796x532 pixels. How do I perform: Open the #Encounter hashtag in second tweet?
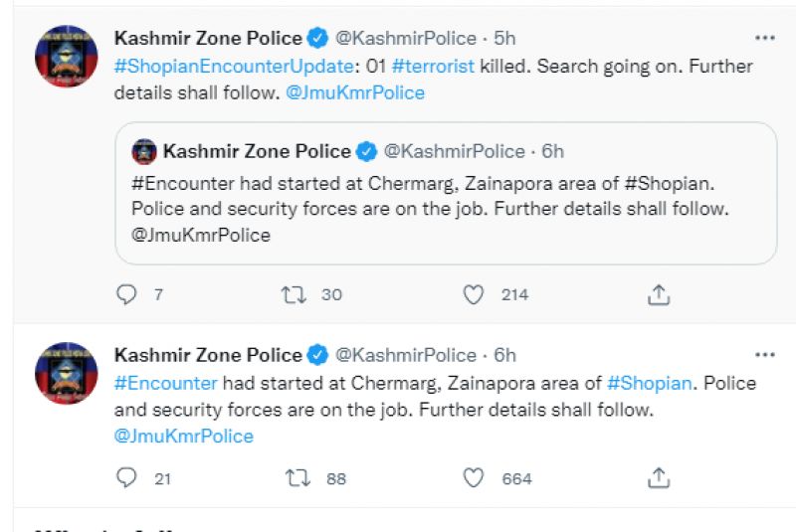166,383
